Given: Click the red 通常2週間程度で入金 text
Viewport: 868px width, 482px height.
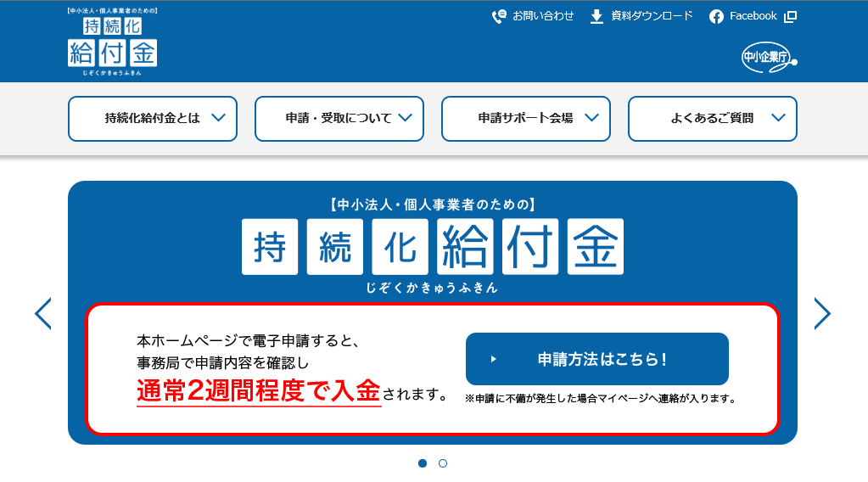Looking at the screenshot, I should click(259, 391).
